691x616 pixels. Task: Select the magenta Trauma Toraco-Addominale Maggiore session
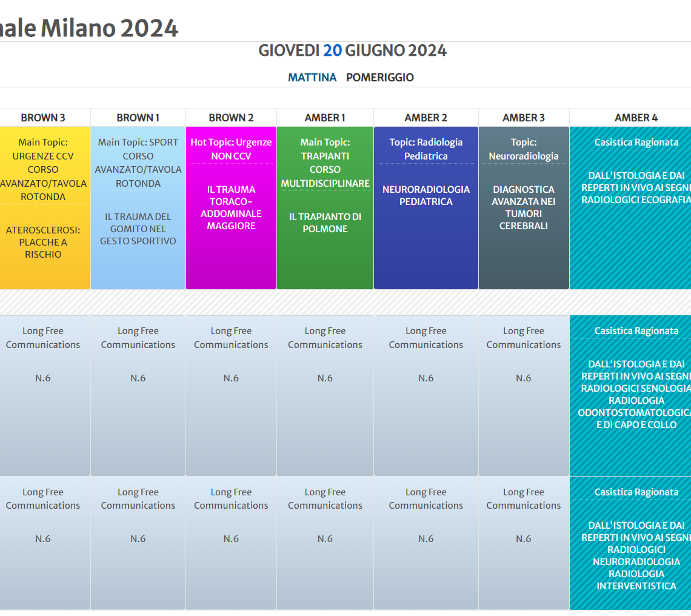pos(231,208)
